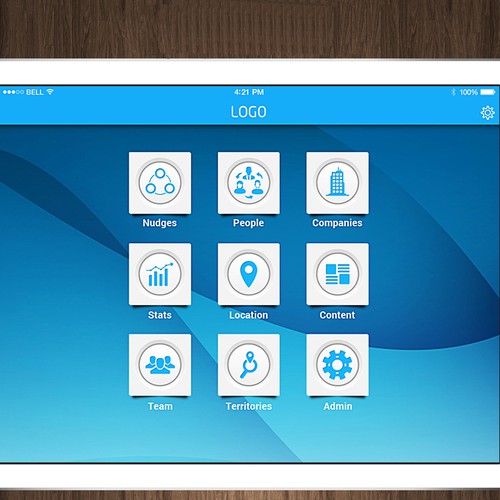This screenshot has height=500, width=500.
Task: Tap the battery indicator icon
Action: (488, 92)
